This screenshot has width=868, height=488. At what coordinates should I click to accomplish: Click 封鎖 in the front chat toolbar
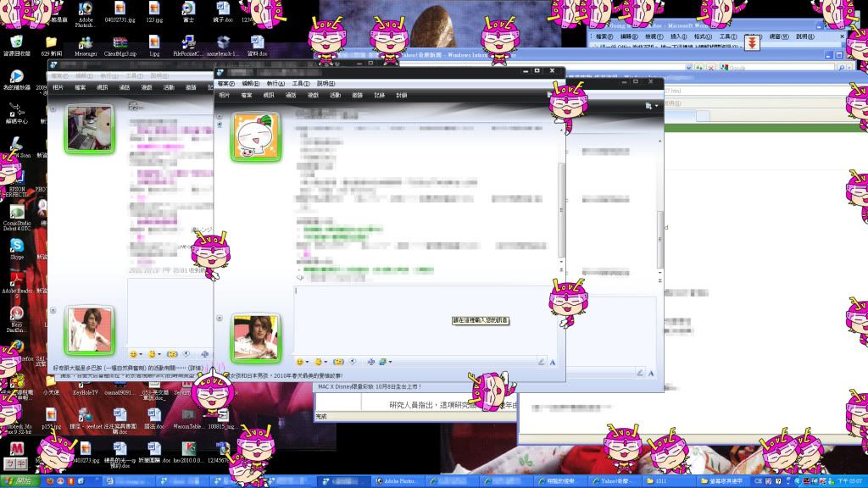point(401,95)
